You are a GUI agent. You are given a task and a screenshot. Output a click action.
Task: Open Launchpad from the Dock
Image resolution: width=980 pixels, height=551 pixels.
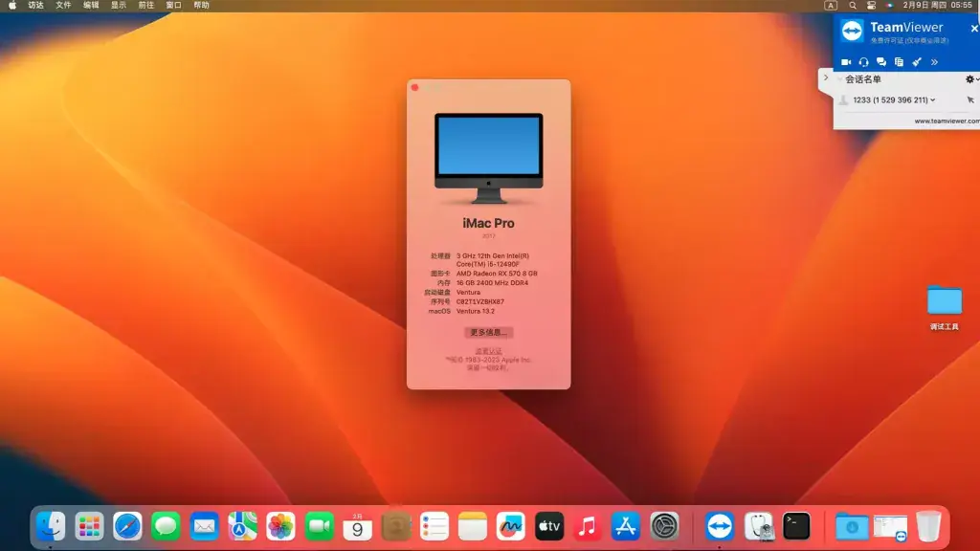point(89,526)
